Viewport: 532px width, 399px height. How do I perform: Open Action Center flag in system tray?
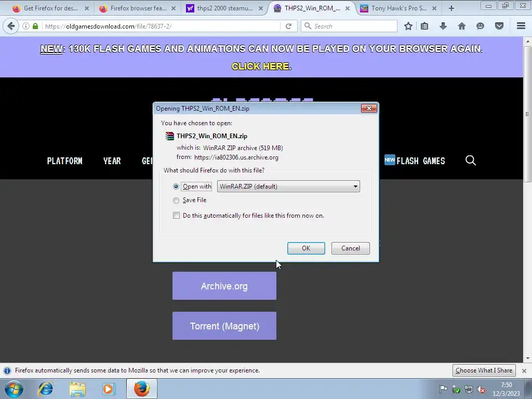(x=443, y=389)
